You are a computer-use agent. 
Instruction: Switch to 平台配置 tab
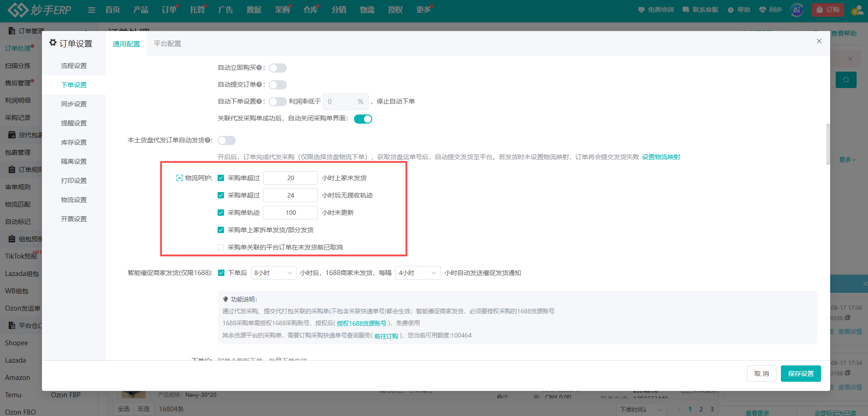[x=167, y=44]
